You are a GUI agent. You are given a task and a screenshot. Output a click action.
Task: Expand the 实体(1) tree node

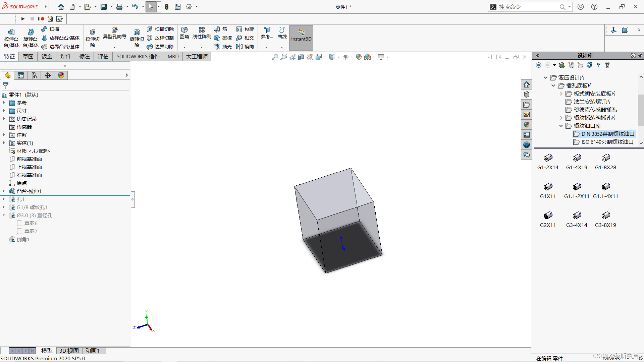[x=4, y=143]
